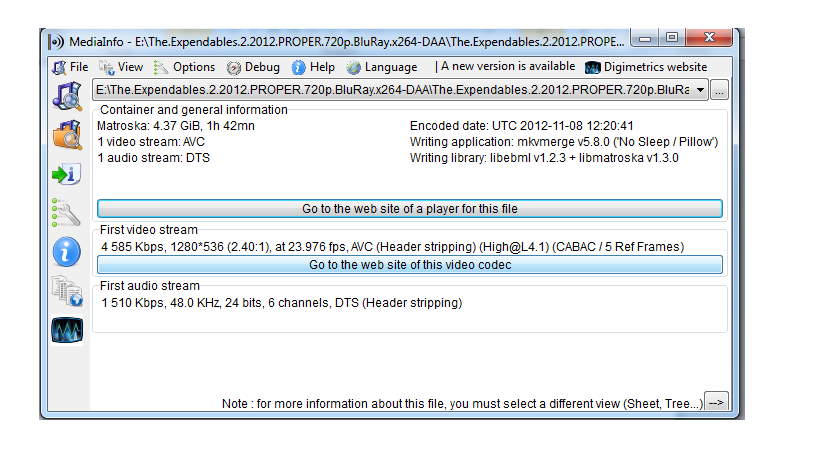Screen dimensions: 819x460
Task: Minimize the MediaInfo window
Action: (x=645, y=38)
